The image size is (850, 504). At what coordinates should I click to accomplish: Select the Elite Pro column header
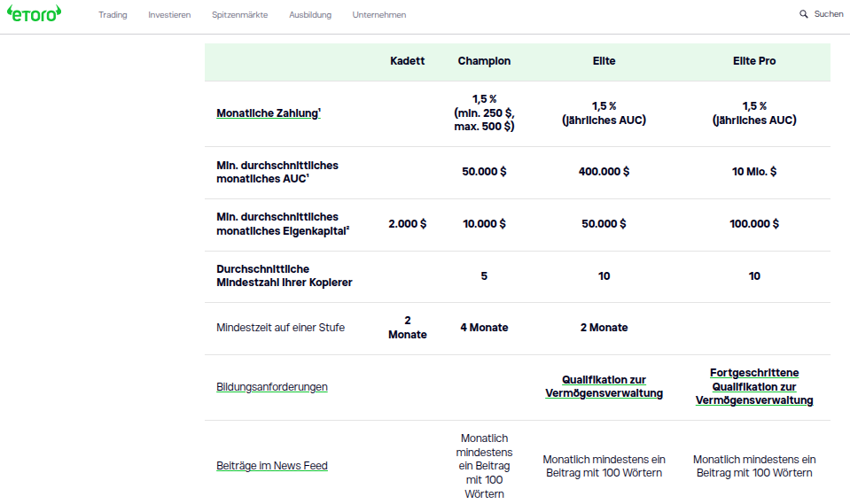pos(754,61)
